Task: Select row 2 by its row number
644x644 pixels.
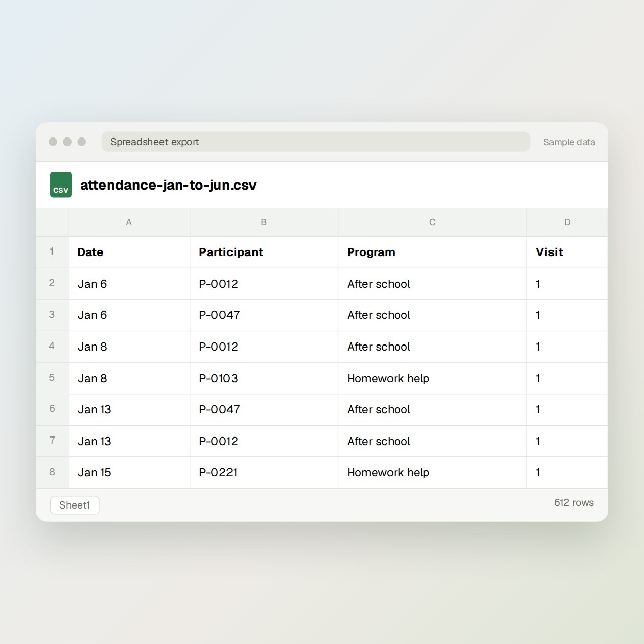Action: click(52, 283)
